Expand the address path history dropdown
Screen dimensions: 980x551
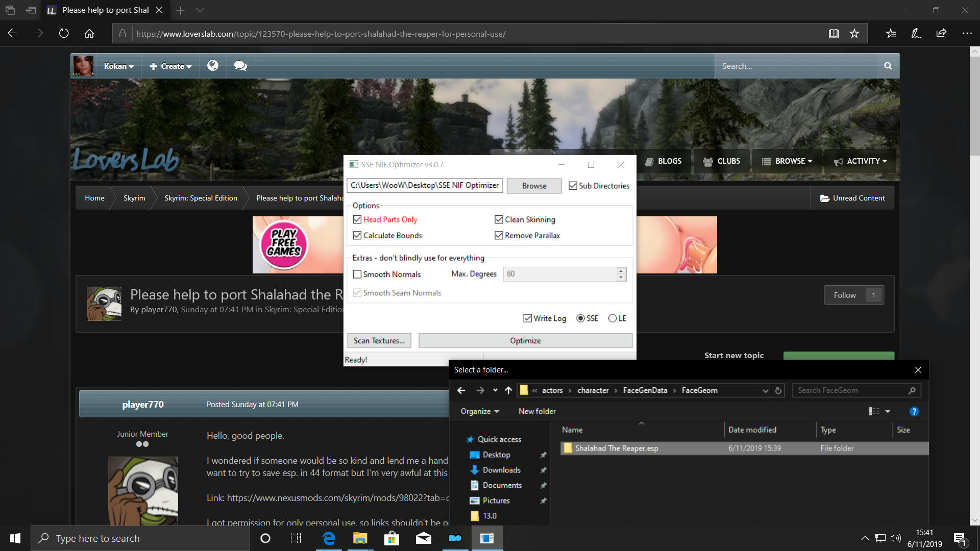pyautogui.click(x=765, y=390)
